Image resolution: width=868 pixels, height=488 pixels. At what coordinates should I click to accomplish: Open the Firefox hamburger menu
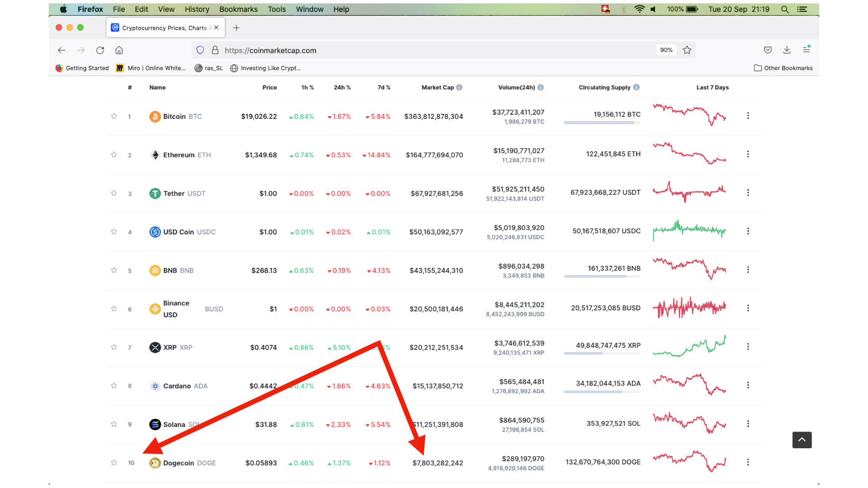tap(807, 50)
